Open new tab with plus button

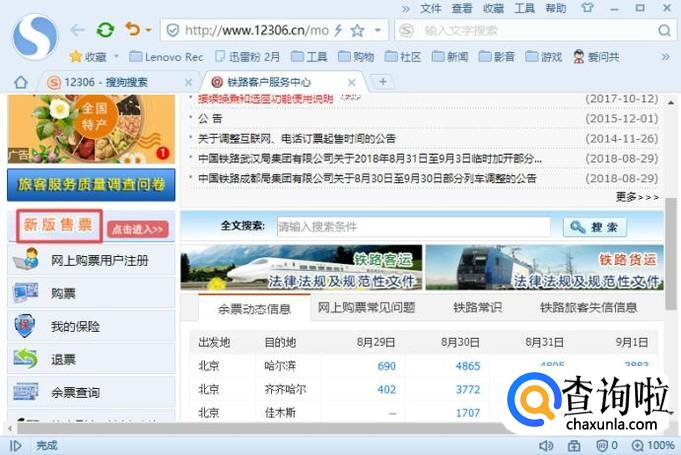coord(383,81)
